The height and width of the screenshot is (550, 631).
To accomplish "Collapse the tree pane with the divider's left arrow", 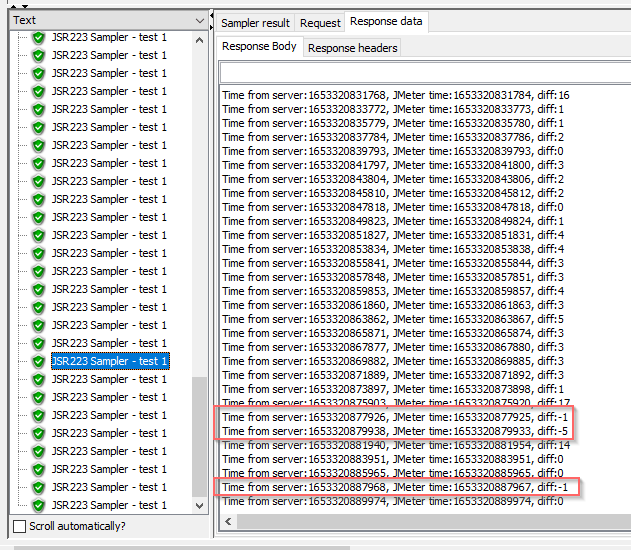I will 212,16.
